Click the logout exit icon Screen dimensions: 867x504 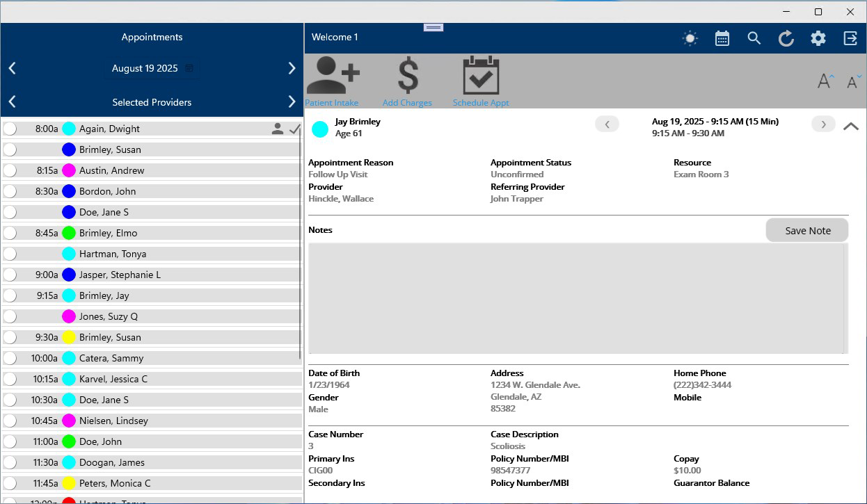850,38
